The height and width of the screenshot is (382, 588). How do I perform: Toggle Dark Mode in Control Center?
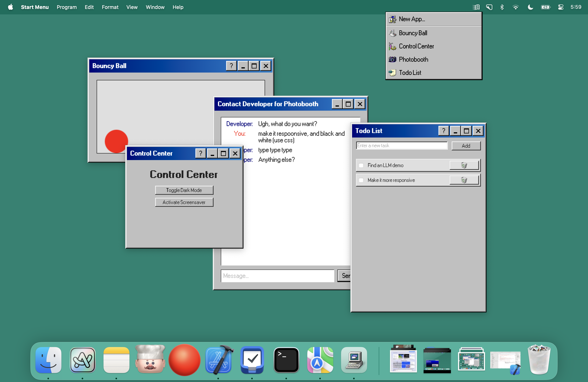184,190
